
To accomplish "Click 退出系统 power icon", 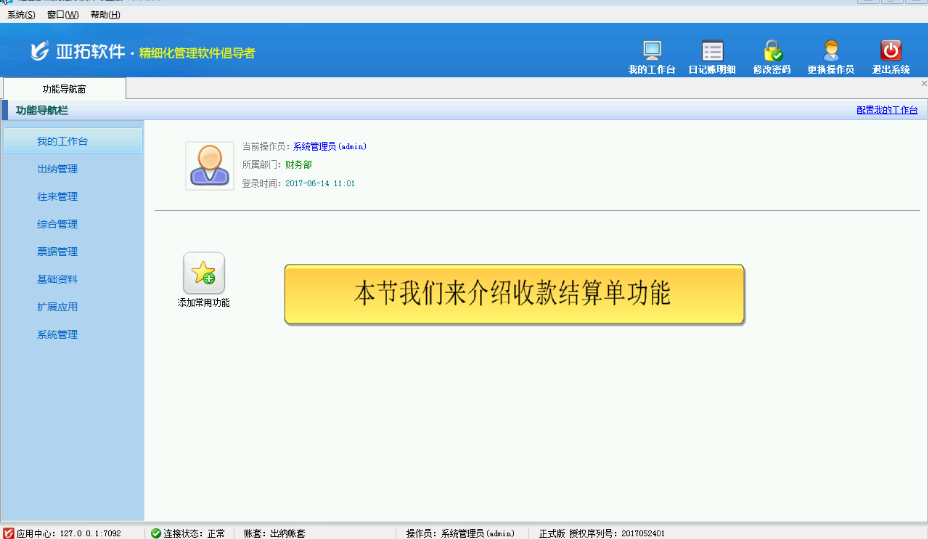I will (x=890, y=52).
